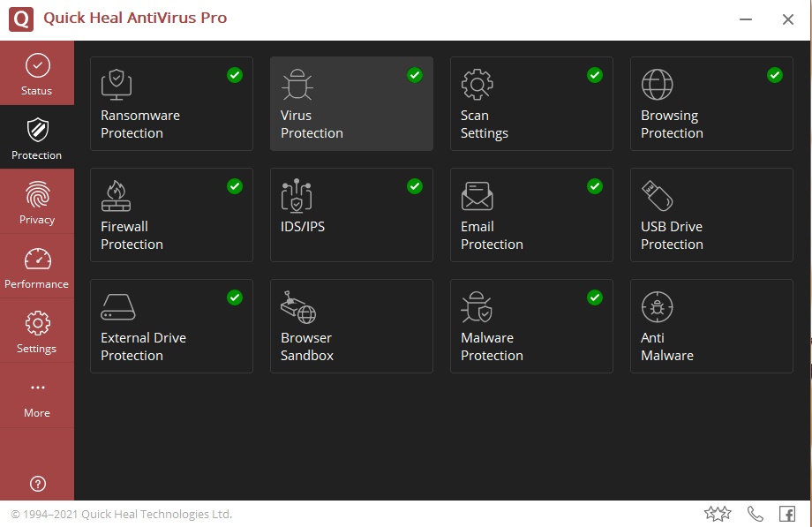Click the help question mark icon
This screenshot has width=812, height=527.
point(37,483)
